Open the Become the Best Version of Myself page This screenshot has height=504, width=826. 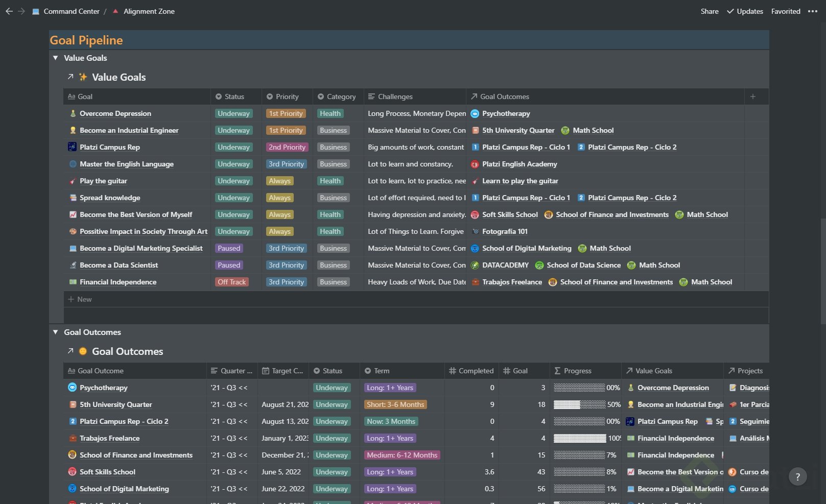pos(136,214)
